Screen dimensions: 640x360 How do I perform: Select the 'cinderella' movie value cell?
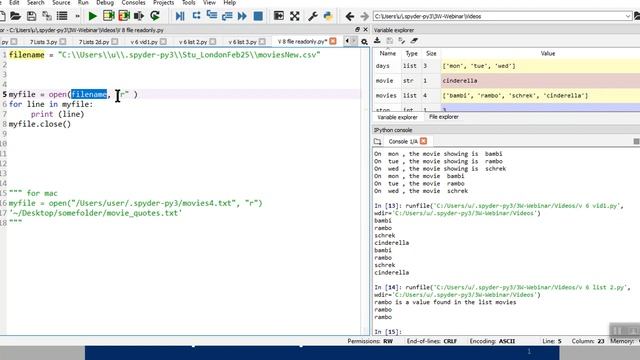point(540,81)
